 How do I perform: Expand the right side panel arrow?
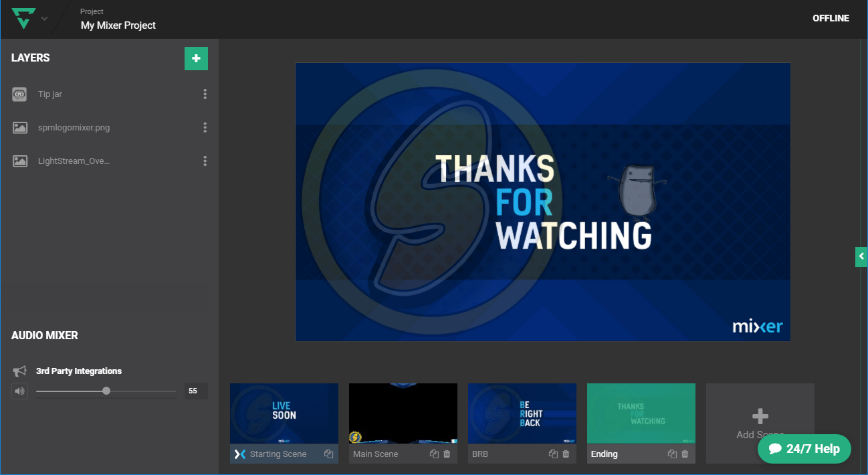[861, 256]
